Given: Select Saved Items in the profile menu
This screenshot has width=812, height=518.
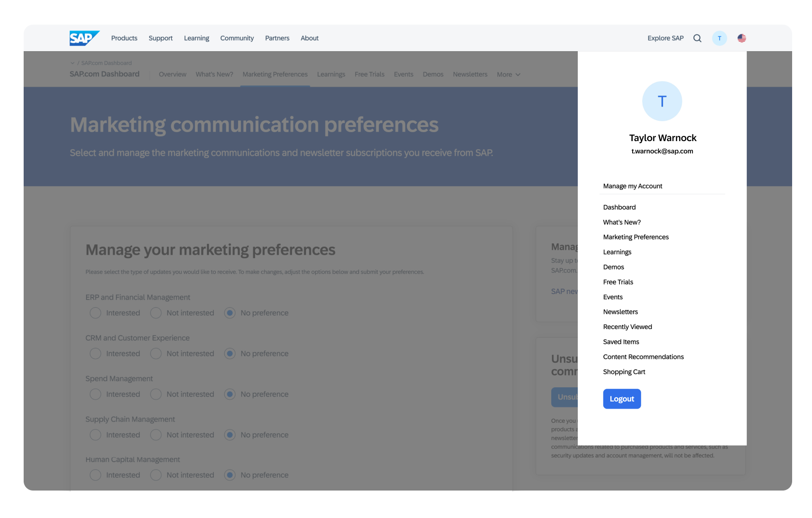Looking at the screenshot, I should click(x=621, y=341).
